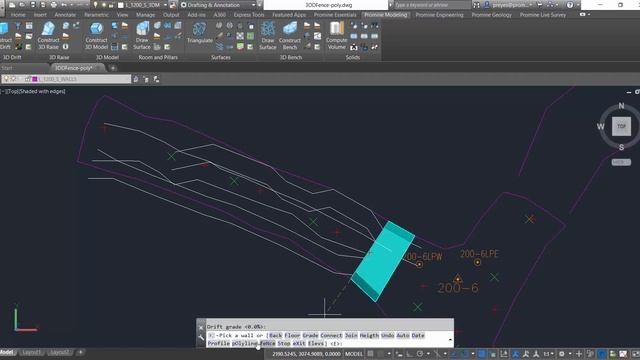640x360 pixels.
Task: Toggle the grid display in the status bar
Action: point(370,354)
